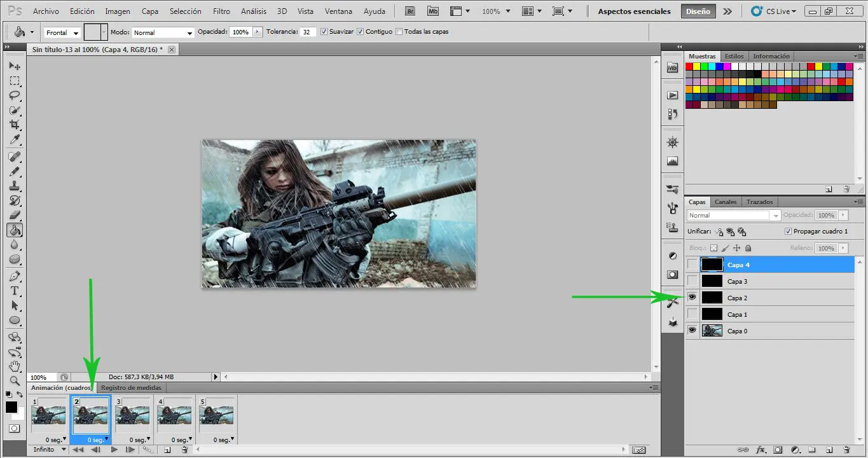The height and width of the screenshot is (458, 868).
Task: Select animation frame 3 thumbnail
Action: 132,415
